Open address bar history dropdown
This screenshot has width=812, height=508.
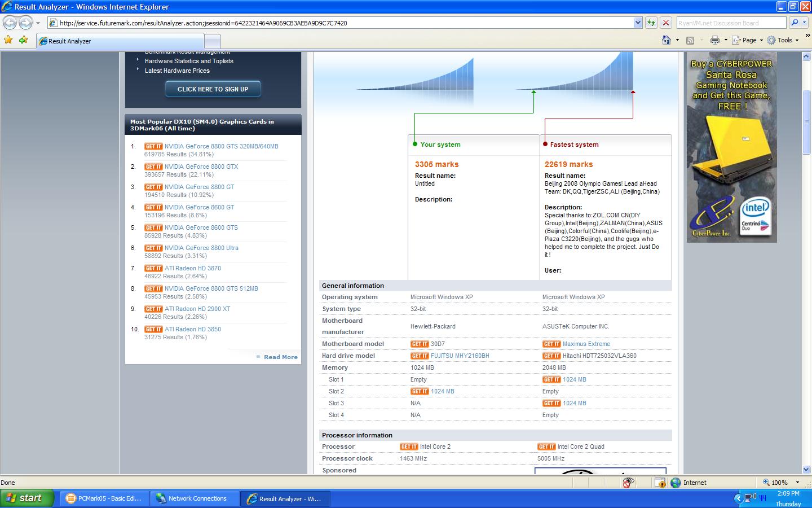(638, 23)
